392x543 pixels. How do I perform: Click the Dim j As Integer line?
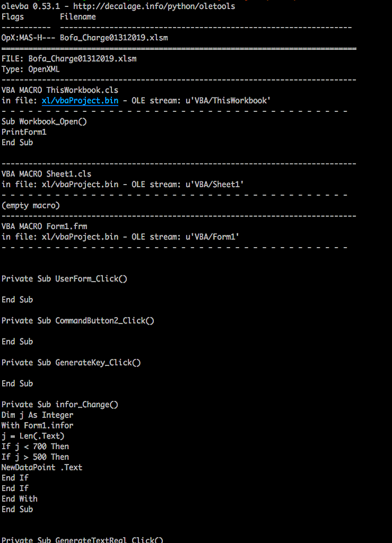pyautogui.click(x=37, y=415)
